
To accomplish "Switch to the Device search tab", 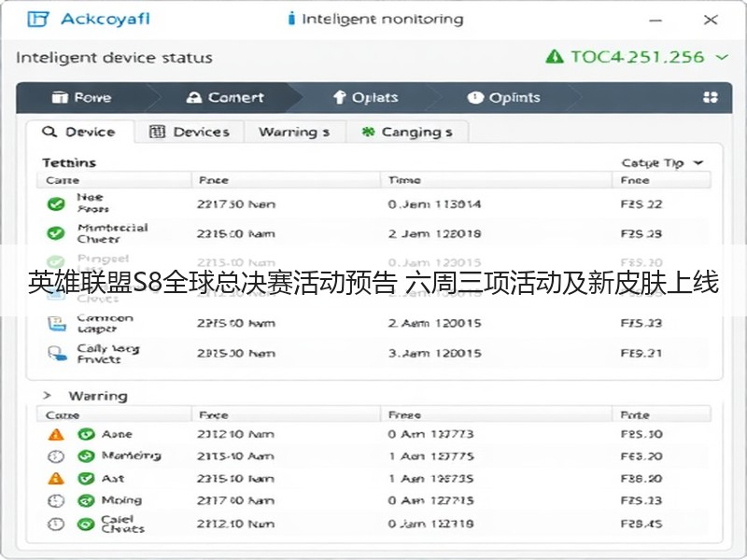I will click(79, 132).
